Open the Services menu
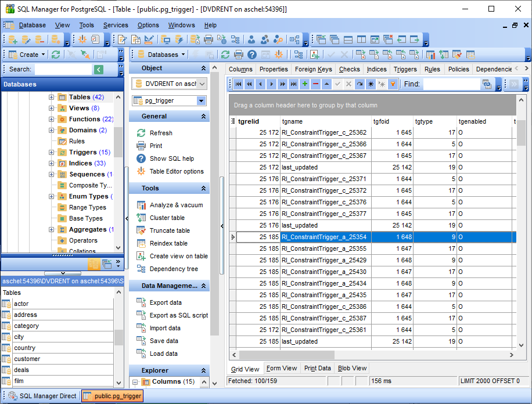Screen dimensions: 532x404 (x=116, y=25)
